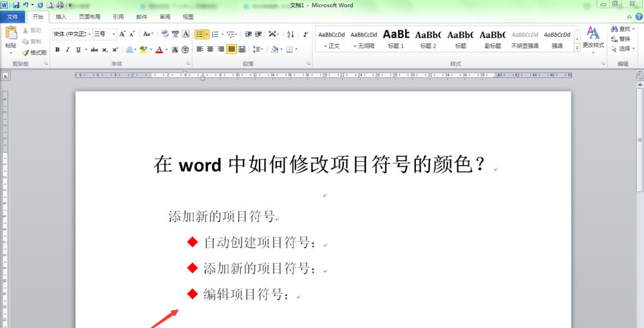644x328 pixels.
Task: Apply the 副标题 subtitle style
Action: (493, 39)
